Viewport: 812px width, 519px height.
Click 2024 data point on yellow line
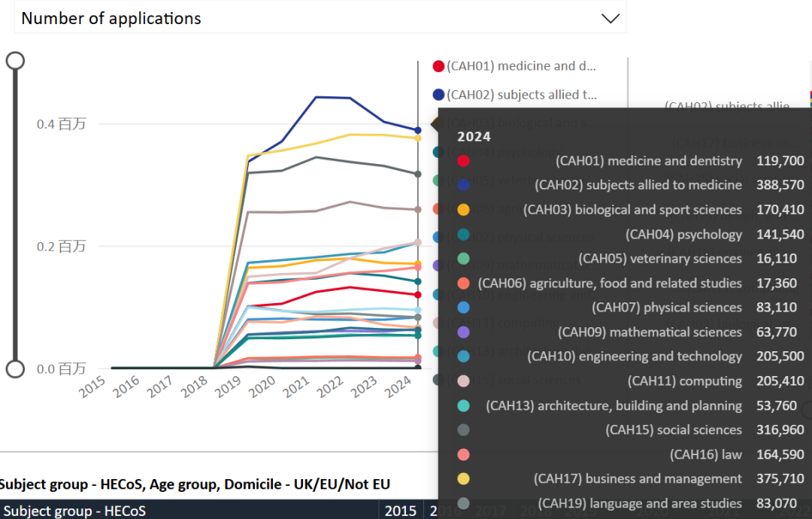(418, 138)
